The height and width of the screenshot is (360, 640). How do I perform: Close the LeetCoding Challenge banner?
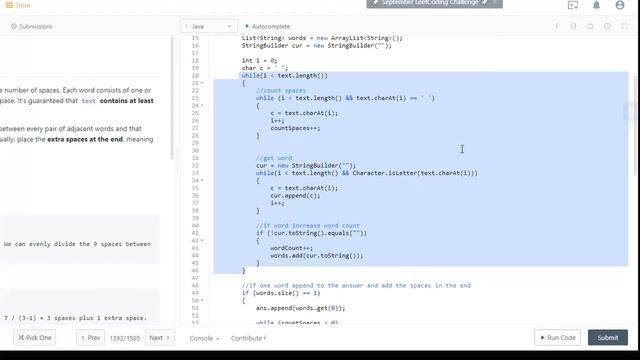pos(495,2)
